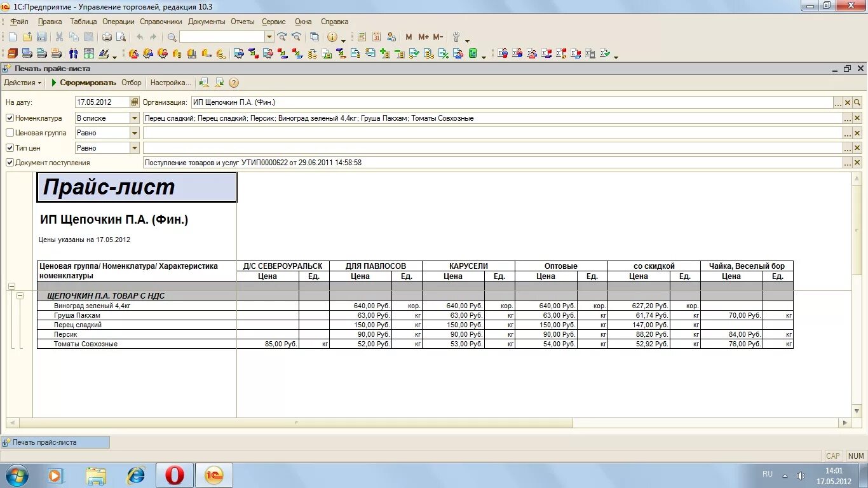Click the binoculars icon in second toolbar
The height and width of the screenshot is (488, 868).
[73, 54]
